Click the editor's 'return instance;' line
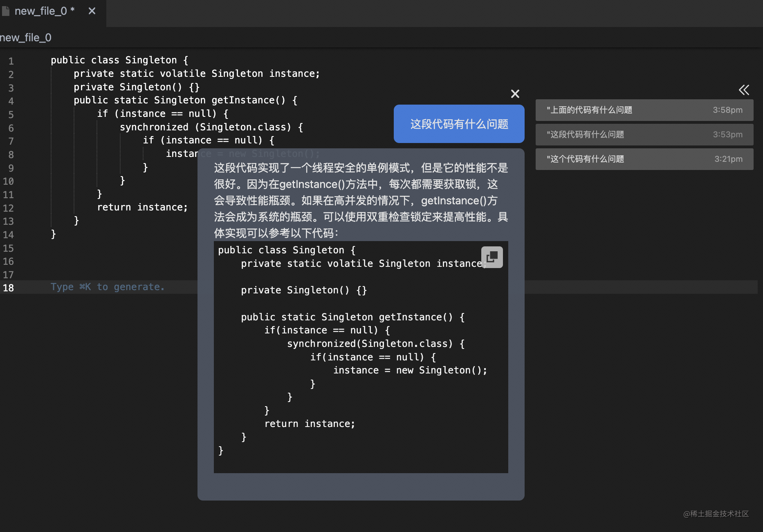 pos(142,208)
